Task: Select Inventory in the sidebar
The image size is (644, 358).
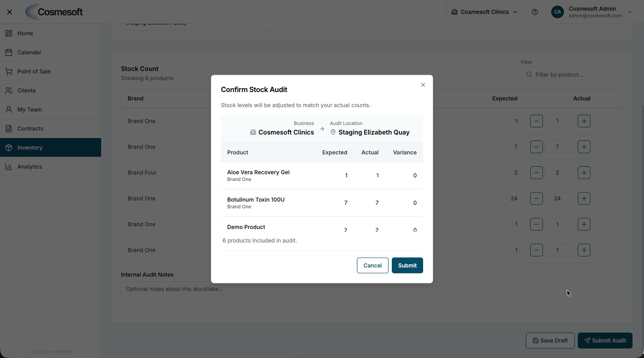Action: pyautogui.click(x=51, y=148)
